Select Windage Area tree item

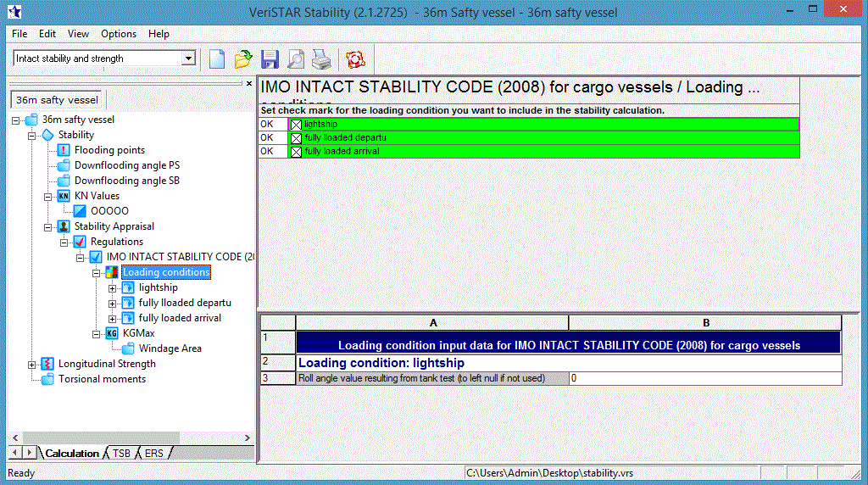(170, 348)
